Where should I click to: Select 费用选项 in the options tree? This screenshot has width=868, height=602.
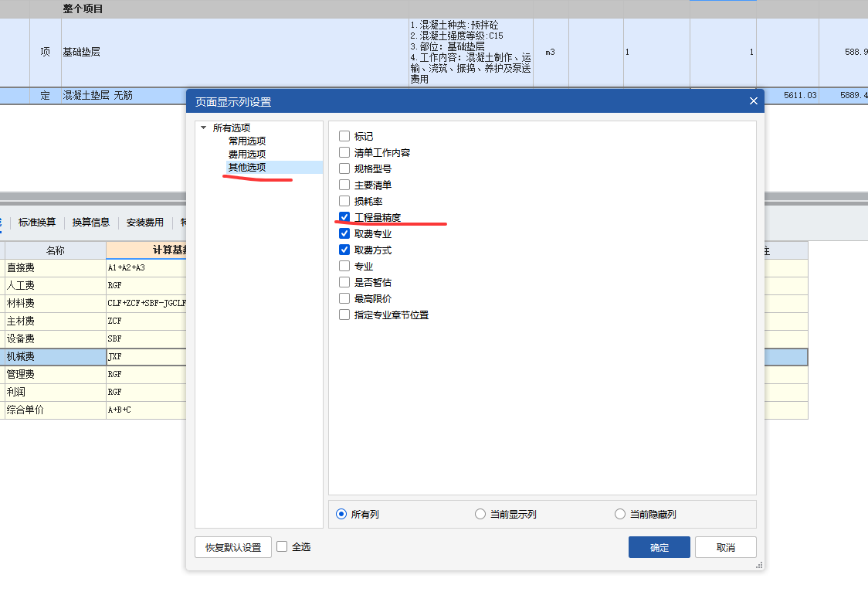click(247, 154)
